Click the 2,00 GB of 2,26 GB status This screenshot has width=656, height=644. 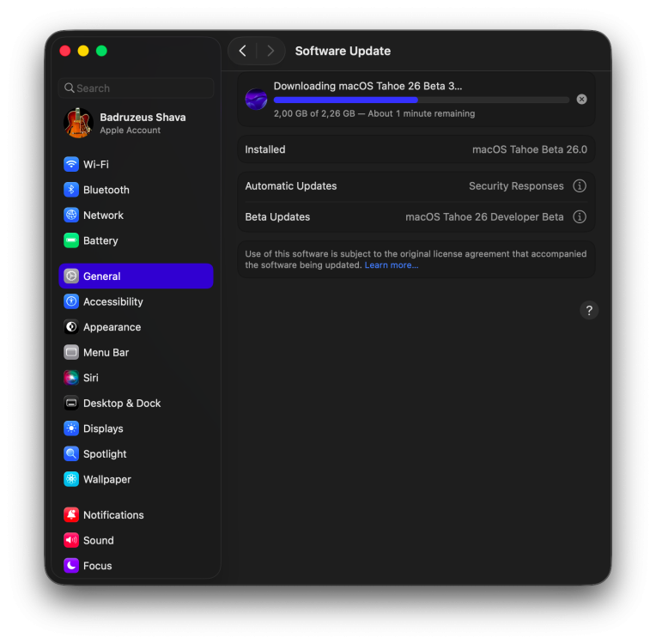374,114
